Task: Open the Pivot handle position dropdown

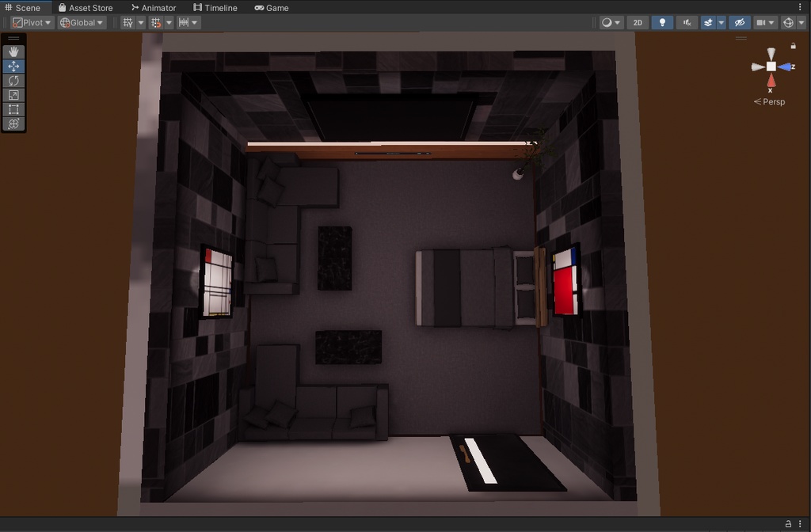Action: coord(31,22)
